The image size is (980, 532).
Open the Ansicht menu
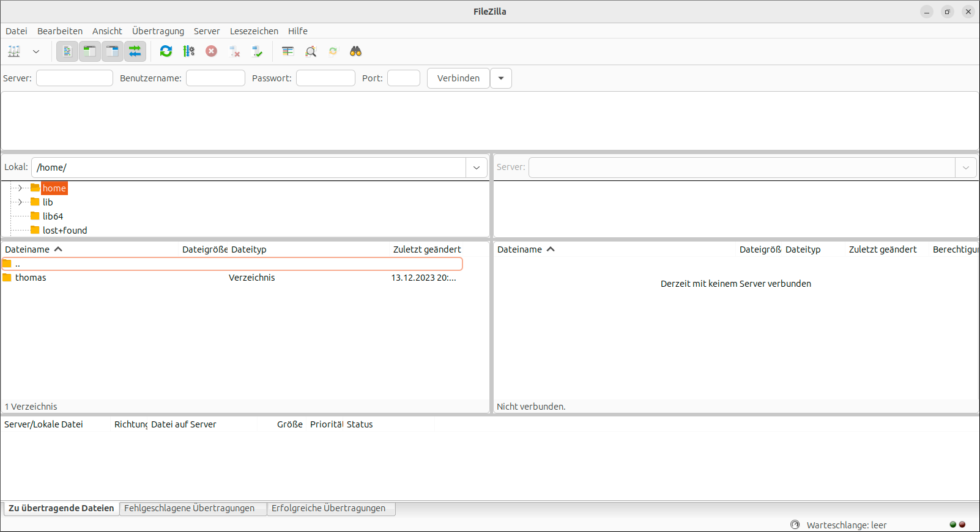point(107,31)
